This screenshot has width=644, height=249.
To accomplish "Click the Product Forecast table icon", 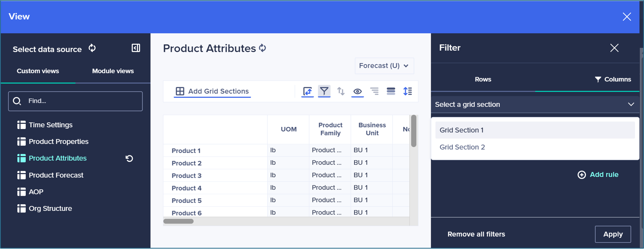I will [22, 175].
